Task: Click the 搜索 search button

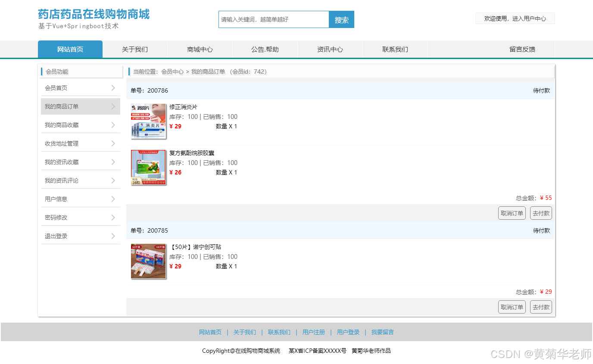Action: (341, 19)
